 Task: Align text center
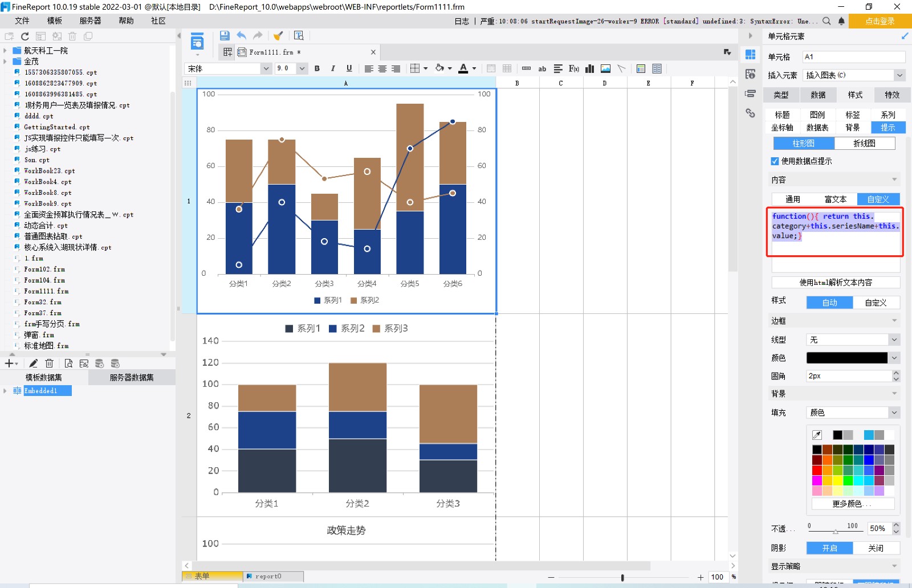[x=382, y=69]
